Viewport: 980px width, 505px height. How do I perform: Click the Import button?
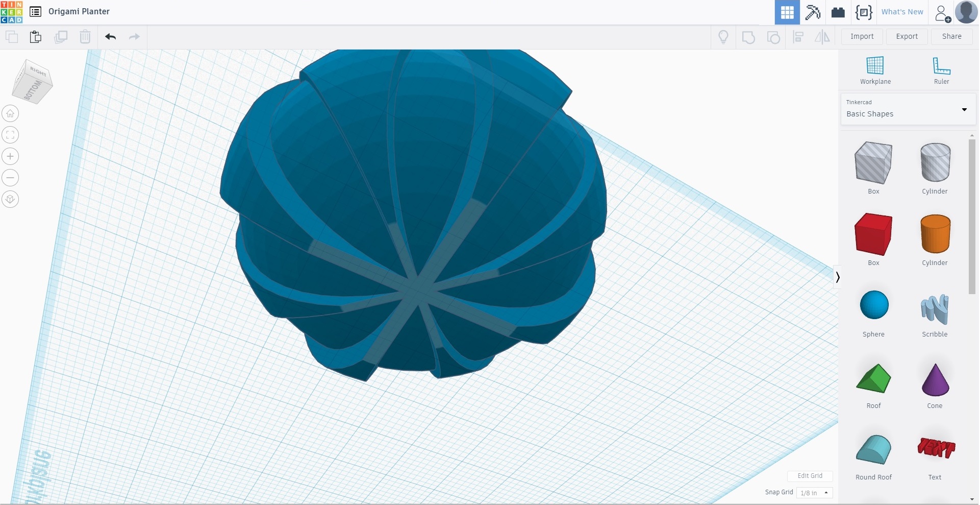point(862,36)
